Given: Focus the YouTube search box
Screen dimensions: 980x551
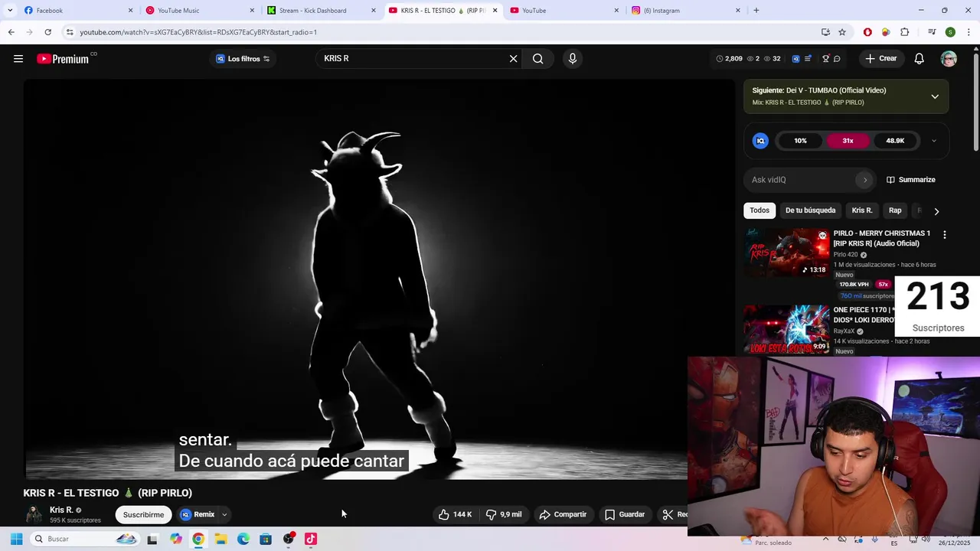Looking at the screenshot, I should (x=413, y=59).
